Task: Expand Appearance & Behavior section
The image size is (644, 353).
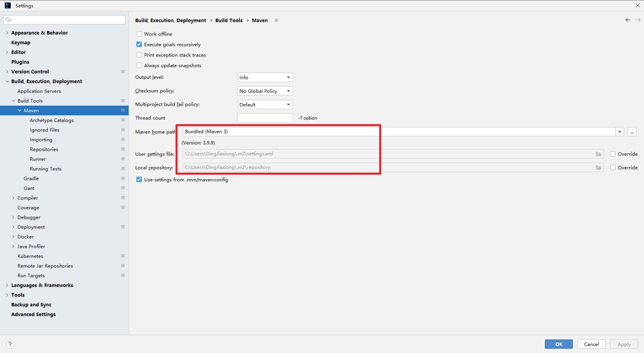Action: (x=7, y=33)
